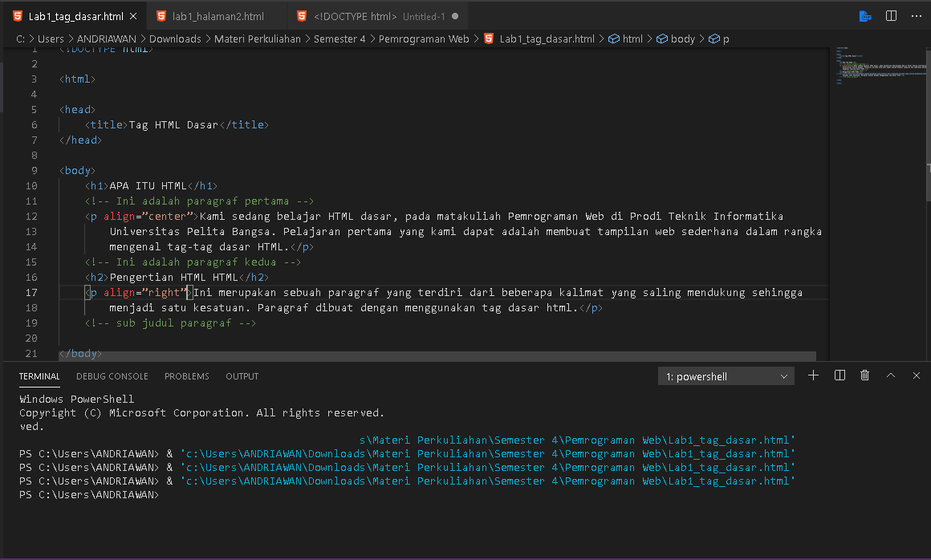Open editor More Actions menu
This screenshot has height=560, width=931.
[917, 16]
